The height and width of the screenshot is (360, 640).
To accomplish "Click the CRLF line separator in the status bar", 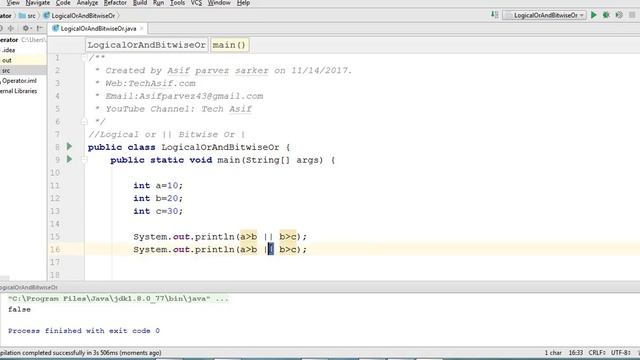I will pos(597,353).
